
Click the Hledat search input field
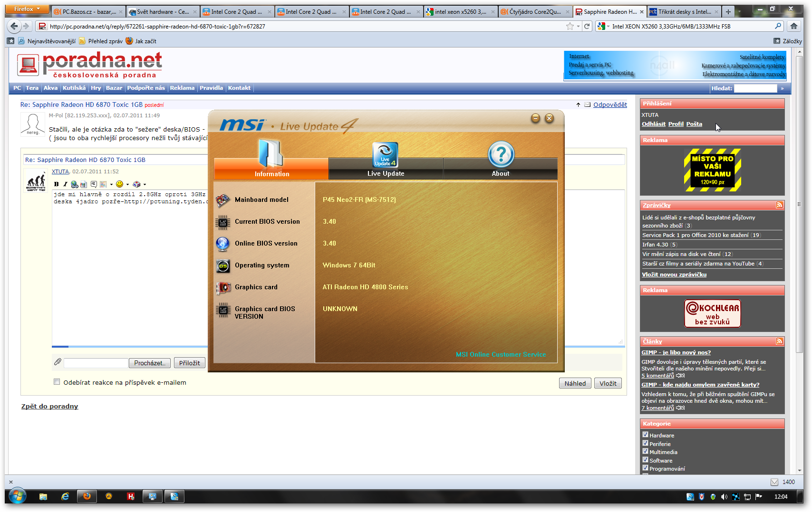[755, 88]
